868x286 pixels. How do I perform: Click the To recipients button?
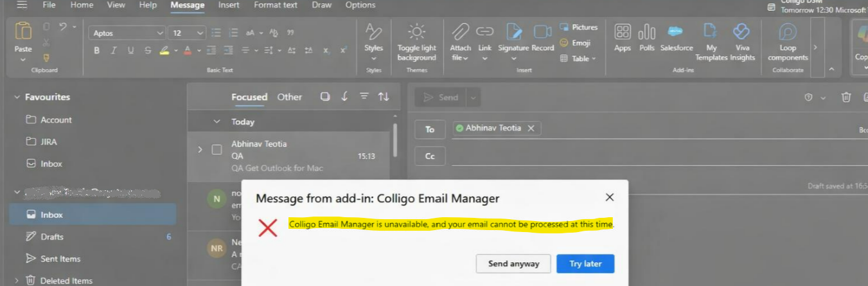coord(430,129)
